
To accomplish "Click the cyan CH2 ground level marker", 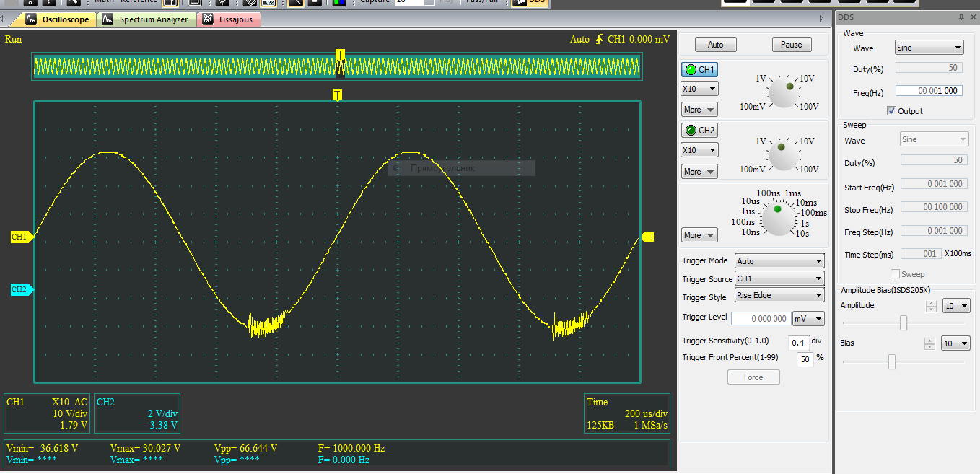I will (21, 289).
